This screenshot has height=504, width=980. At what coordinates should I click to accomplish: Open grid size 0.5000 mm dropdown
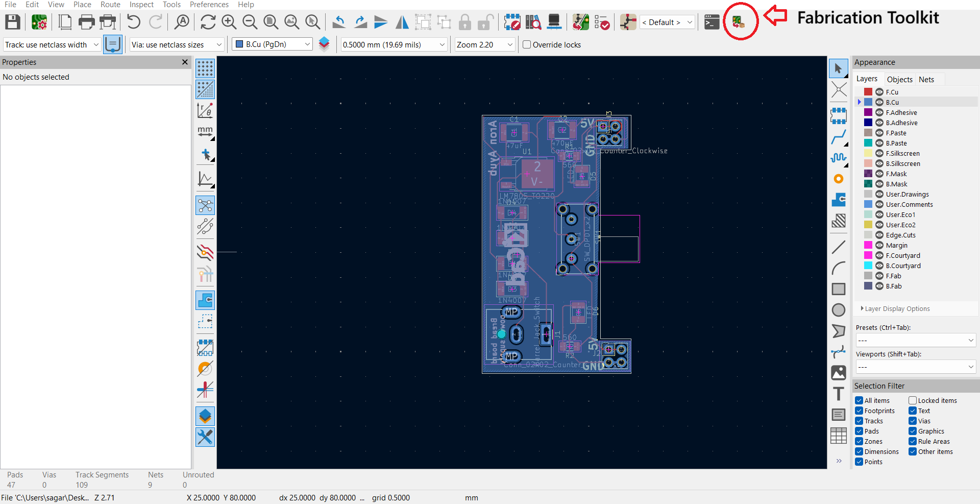pos(394,44)
